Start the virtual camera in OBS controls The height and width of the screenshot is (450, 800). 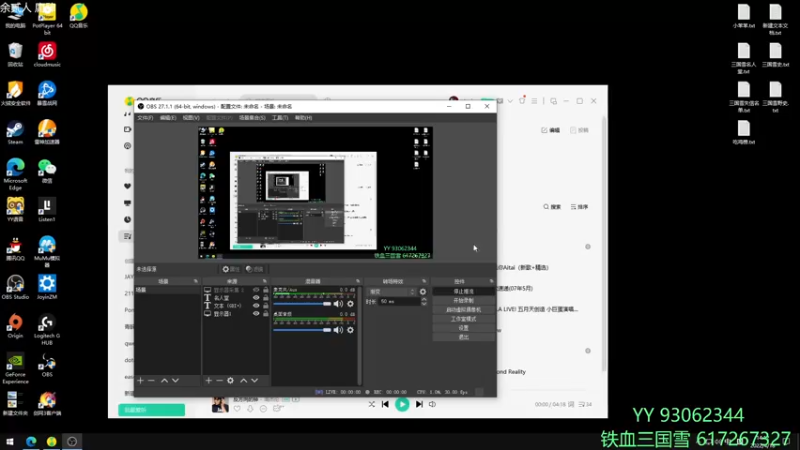(463, 310)
